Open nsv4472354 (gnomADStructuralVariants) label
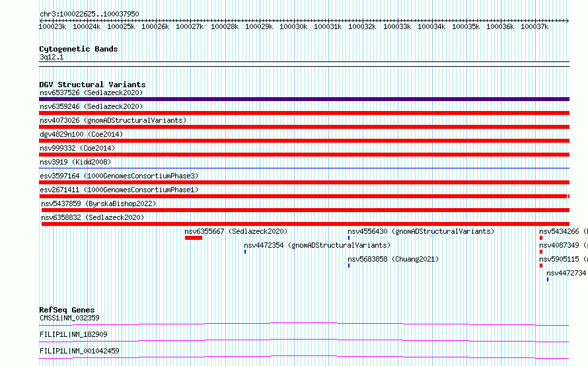The height and width of the screenshot is (366, 588). 317,245
